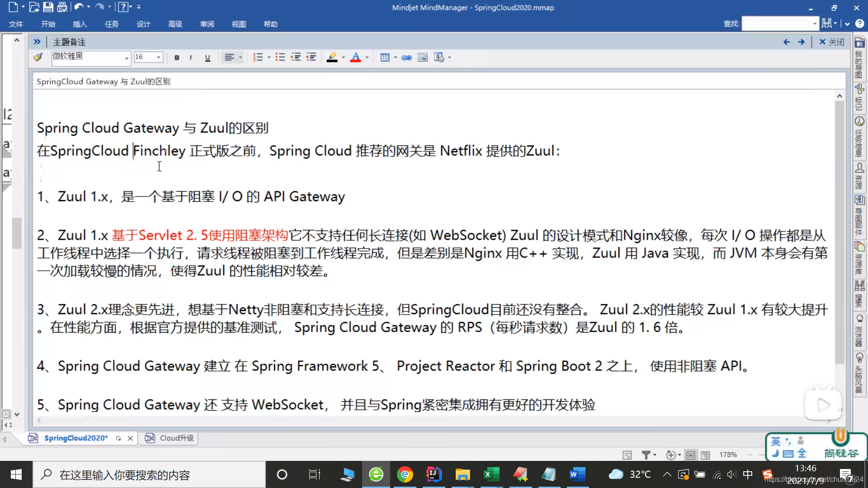Click the insert date/time notes icon
The width and height of the screenshot is (868, 488).
[x=439, y=57]
